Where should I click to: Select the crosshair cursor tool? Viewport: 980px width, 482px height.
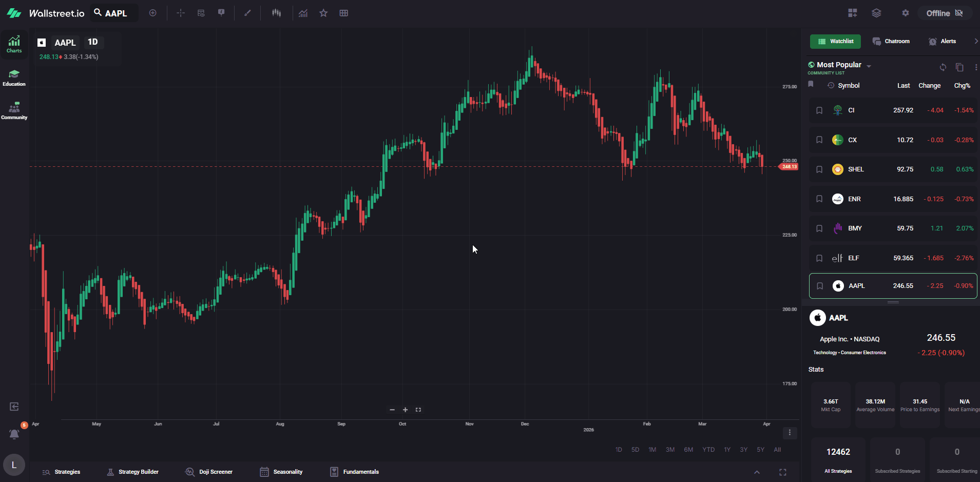[181, 13]
